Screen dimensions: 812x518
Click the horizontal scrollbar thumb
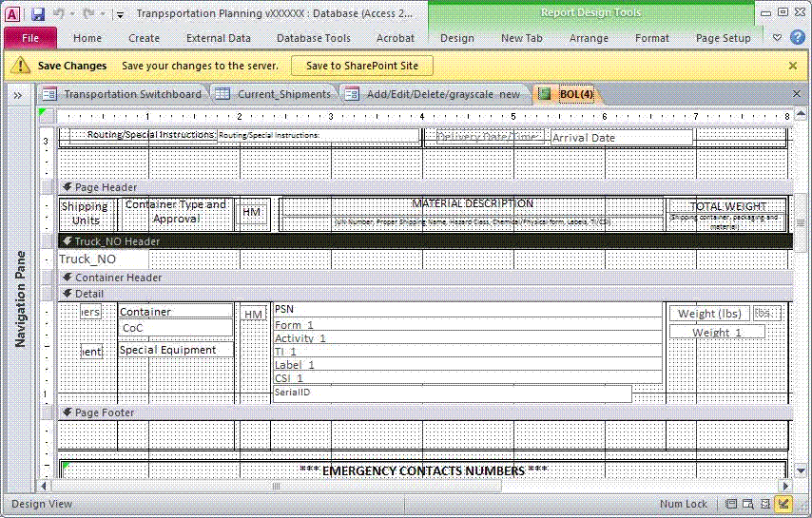point(278,486)
